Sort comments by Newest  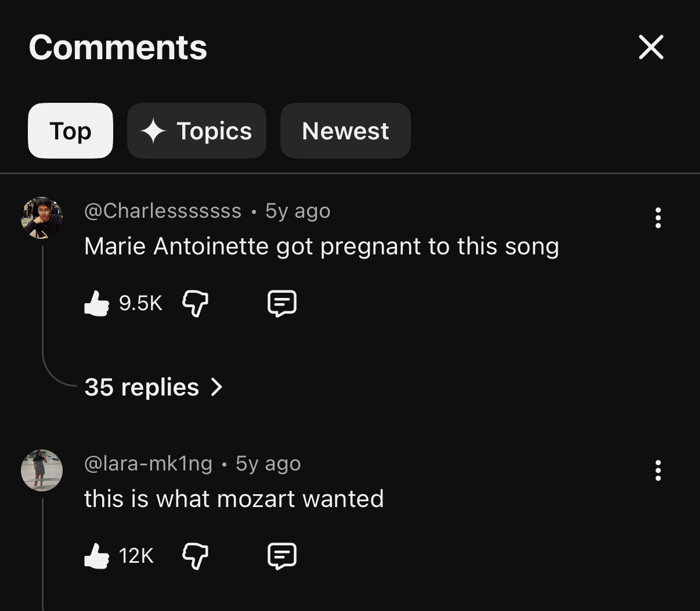point(345,131)
